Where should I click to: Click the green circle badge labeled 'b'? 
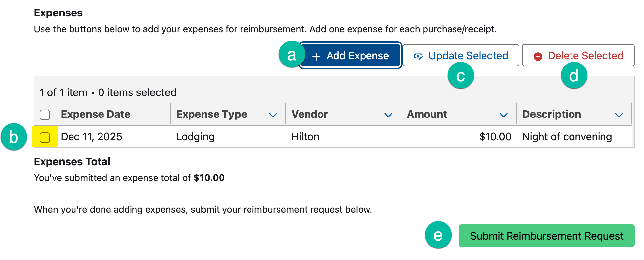click(14, 137)
